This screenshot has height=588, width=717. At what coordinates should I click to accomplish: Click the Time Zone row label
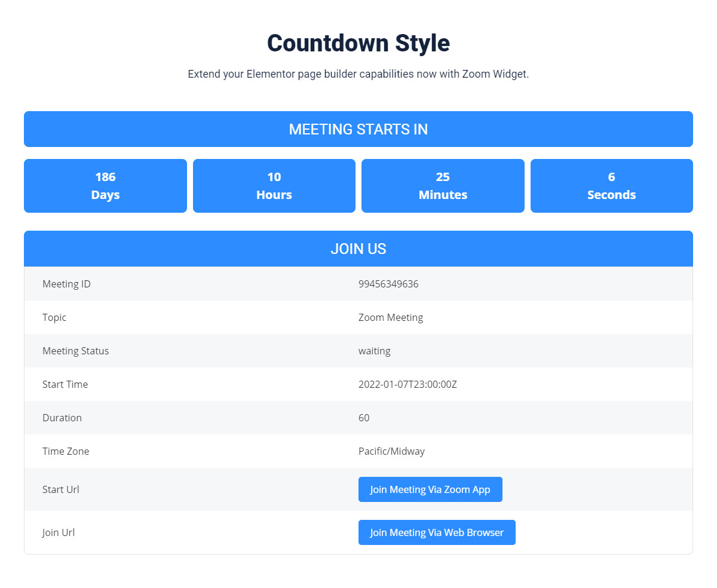[66, 451]
